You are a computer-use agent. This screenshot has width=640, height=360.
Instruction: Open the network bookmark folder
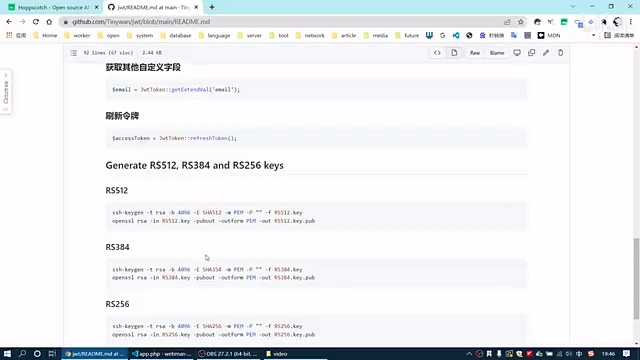(x=310, y=36)
